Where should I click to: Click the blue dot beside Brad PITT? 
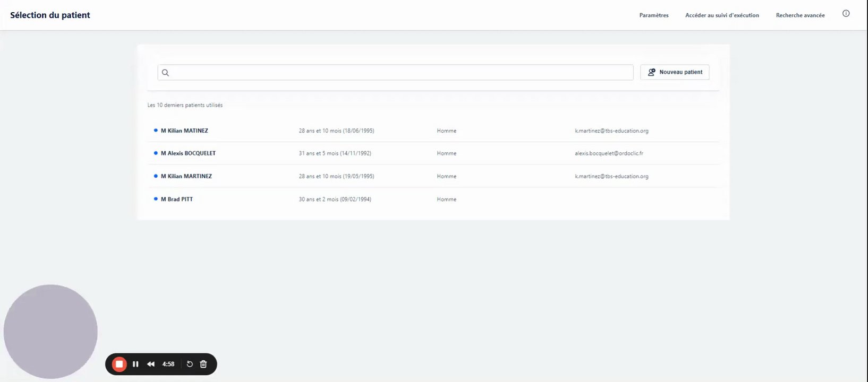[x=156, y=199]
